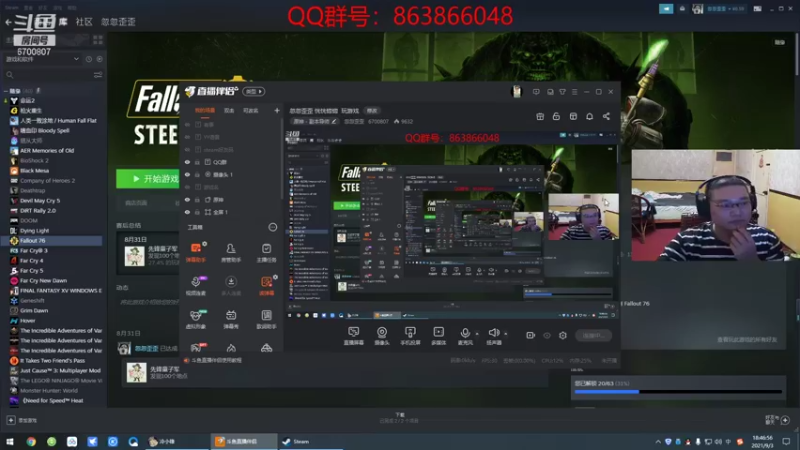Add 摄像头 camera source in bottom bar
The image size is (800, 450).
(x=382, y=335)
